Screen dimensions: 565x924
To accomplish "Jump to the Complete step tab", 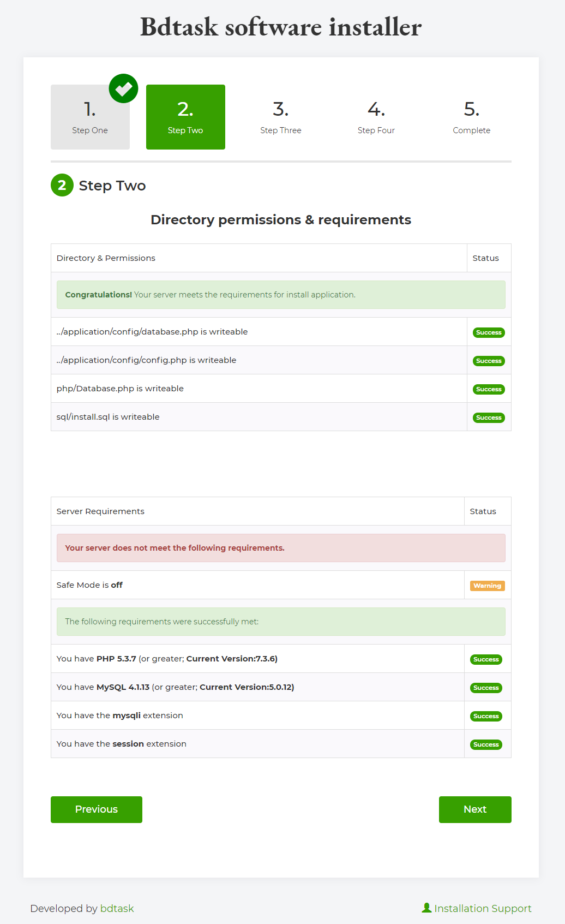I will (472, 117).
